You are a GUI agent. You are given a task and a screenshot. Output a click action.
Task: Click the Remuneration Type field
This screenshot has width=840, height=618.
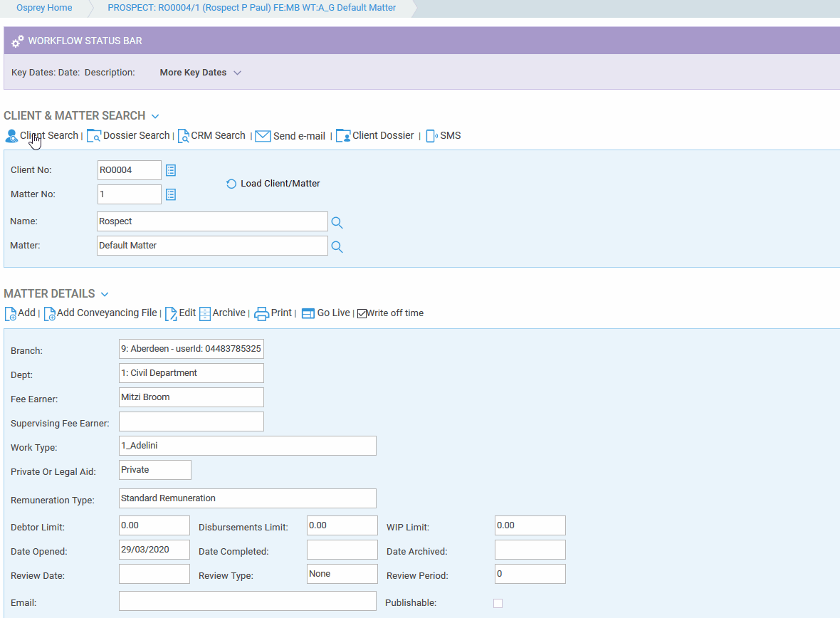pos(248,498)
